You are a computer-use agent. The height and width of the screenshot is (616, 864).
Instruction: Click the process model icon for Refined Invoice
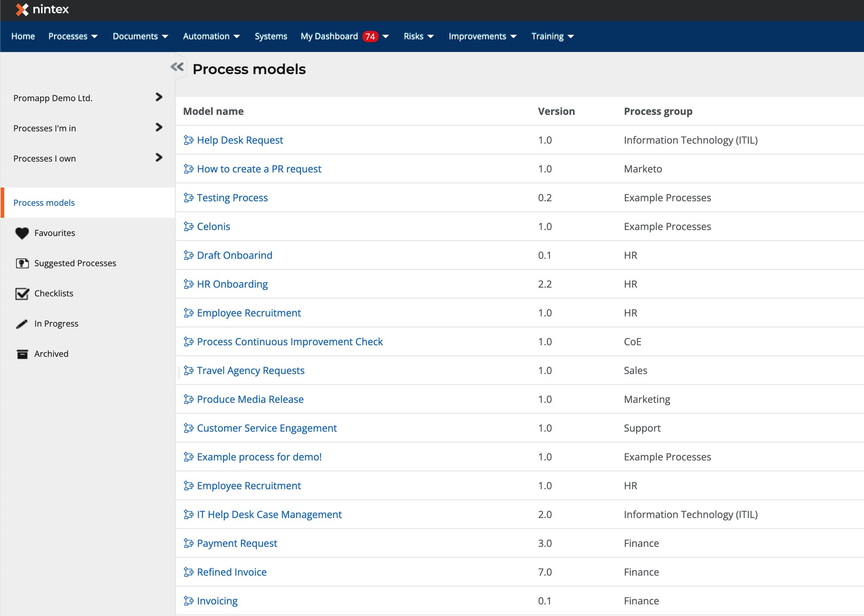tap(189, 571)
